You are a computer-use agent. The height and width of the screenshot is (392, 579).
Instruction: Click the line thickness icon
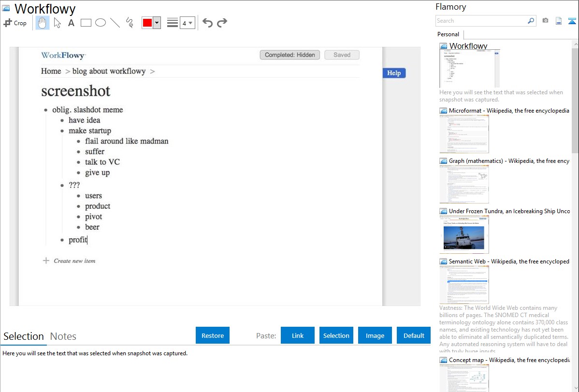point(173,23)
